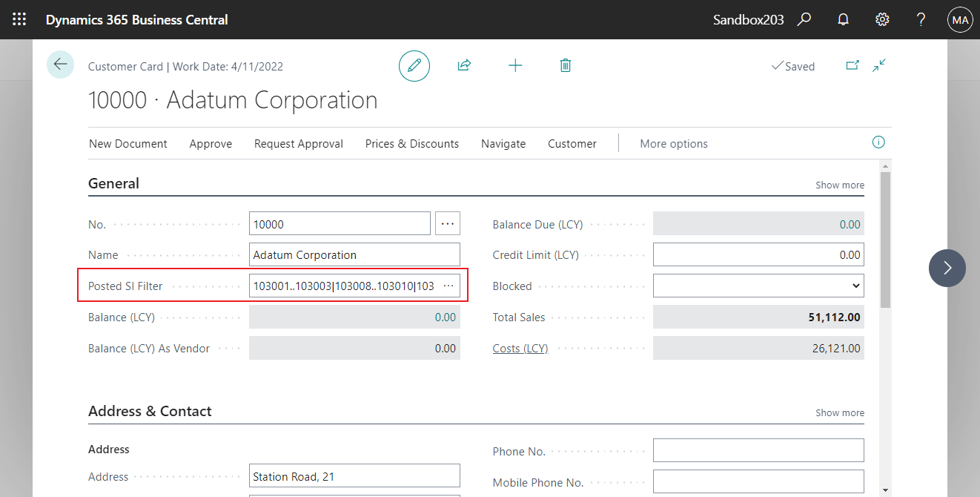The height and width of the screenshot is (497, 980).
Task: Click the info icon beside More options
Action: pyautogui.click(x=878, y=142)
